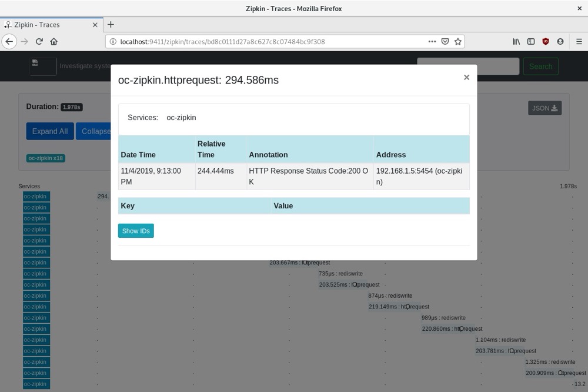Viewport: 588px width, 392px height.
Task: Open the Firefox hamburger menu
Action: click(x=579, y=42)
